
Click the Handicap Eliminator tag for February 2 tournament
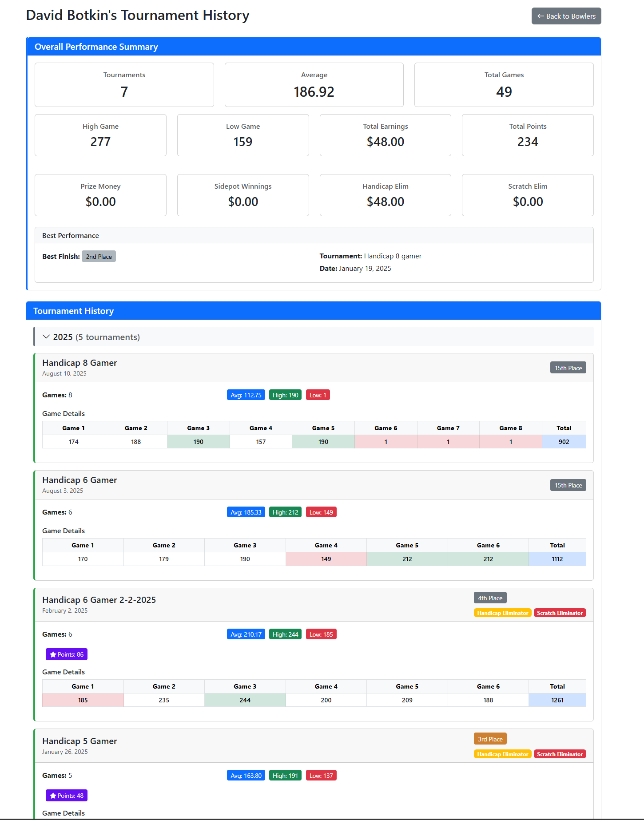[502, 613]
